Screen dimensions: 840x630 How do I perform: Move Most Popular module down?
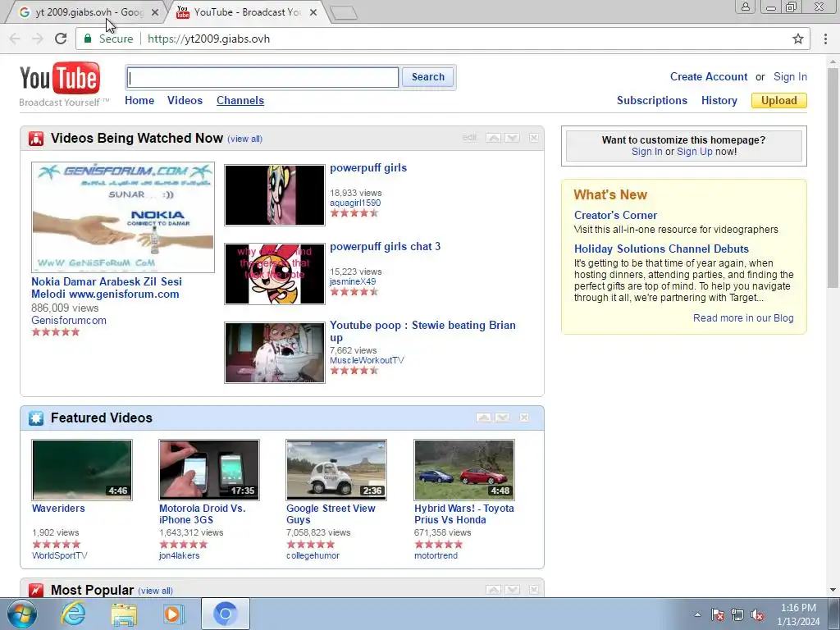[512, 590]
